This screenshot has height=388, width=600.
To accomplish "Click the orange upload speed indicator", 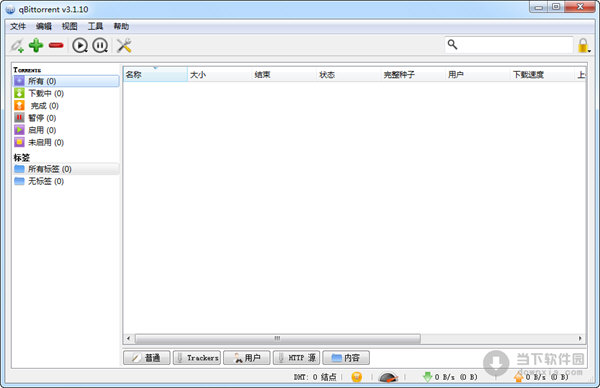I will point(541,377).
